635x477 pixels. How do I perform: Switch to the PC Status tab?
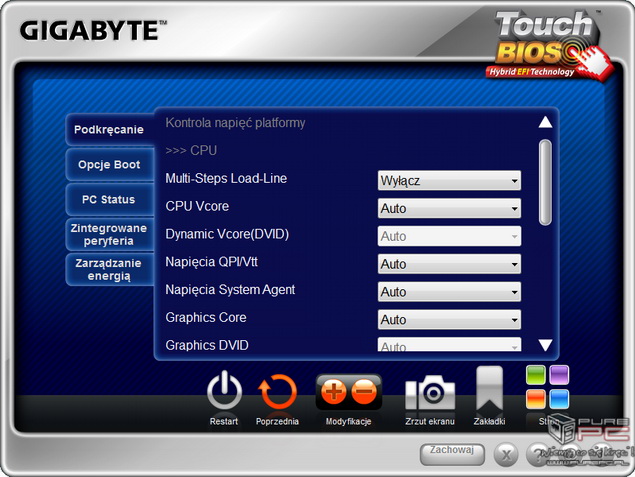coord(109,200)
